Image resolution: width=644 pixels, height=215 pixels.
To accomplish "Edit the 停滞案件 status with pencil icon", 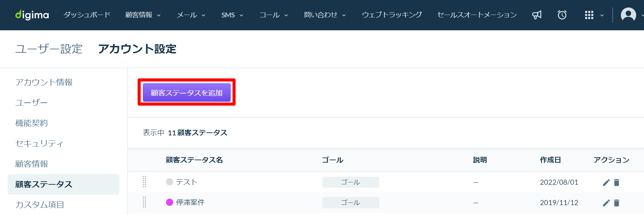I will coord(606,203).
